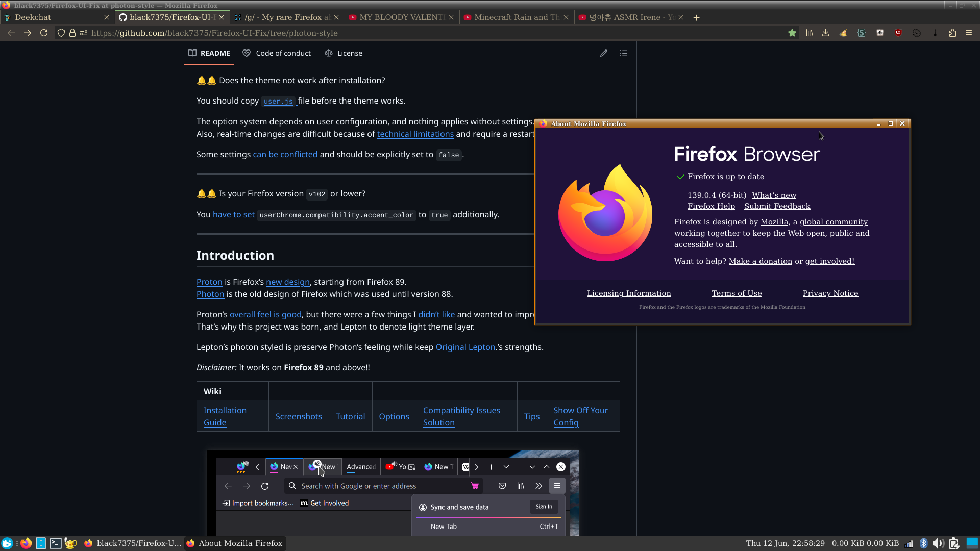Open the Screenshots wiki link
This screenshot has width=980, height=551.
click(x=299, y=416)
